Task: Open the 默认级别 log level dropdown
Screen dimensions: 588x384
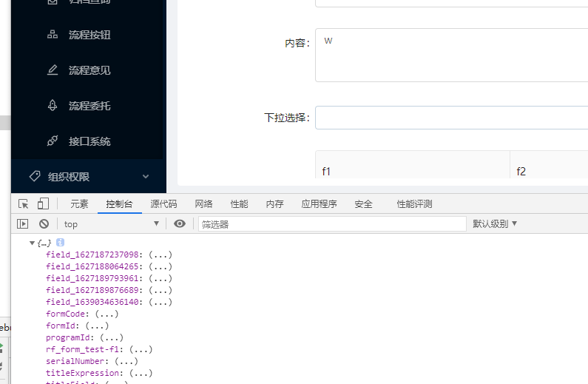Action: pyautogui.click(x=495, y=224)
